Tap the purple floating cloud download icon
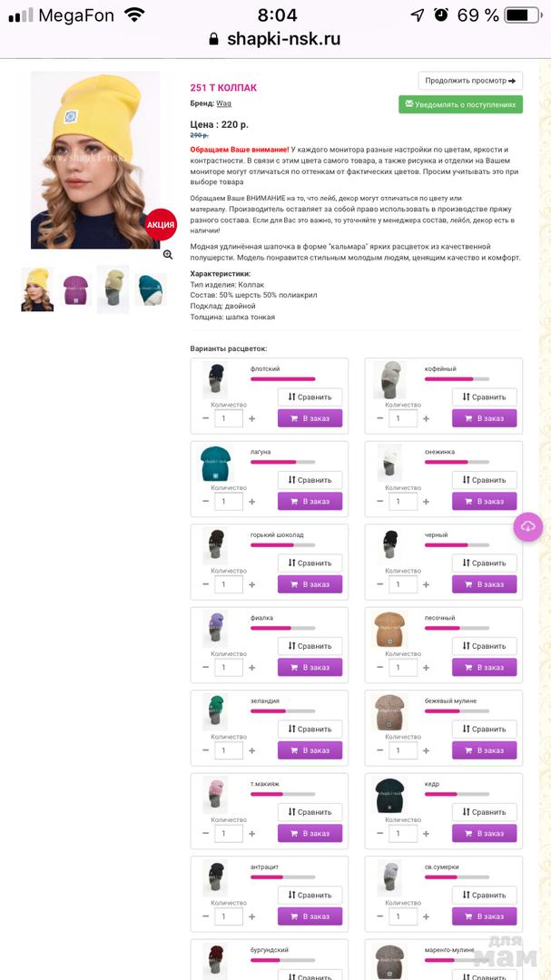Image resolution: width=551 pixels, height=980 pixels. click(528, 527)
